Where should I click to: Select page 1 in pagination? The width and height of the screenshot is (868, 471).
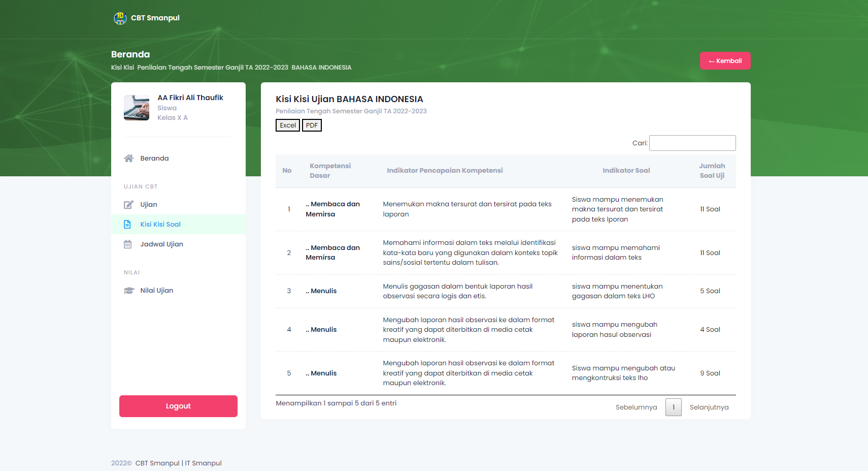(x=673, y=407)
